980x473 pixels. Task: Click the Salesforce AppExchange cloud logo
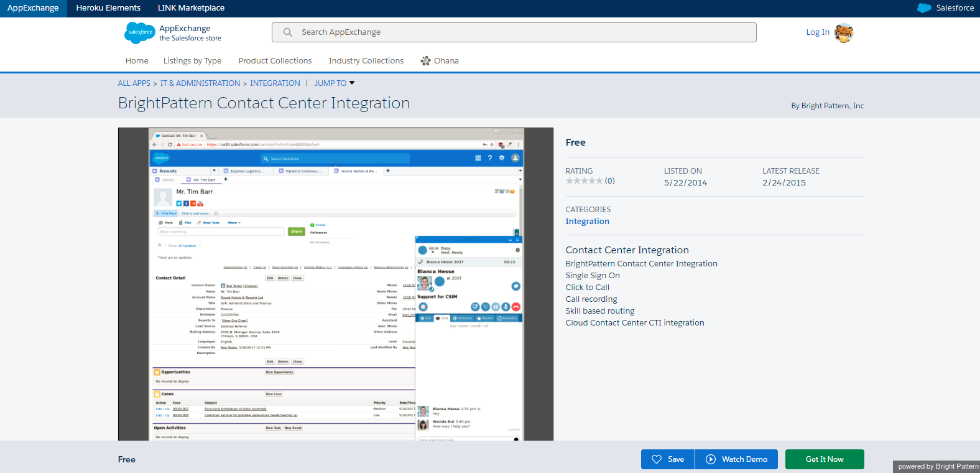click(140, 32)
